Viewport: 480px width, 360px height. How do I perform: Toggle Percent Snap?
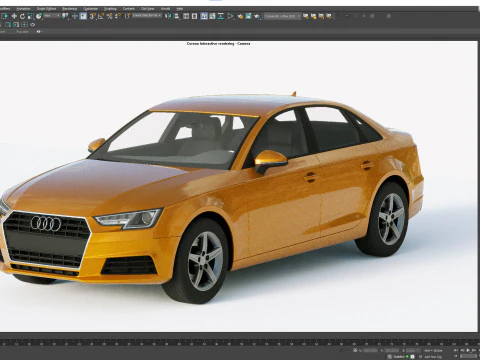(110, 16)
